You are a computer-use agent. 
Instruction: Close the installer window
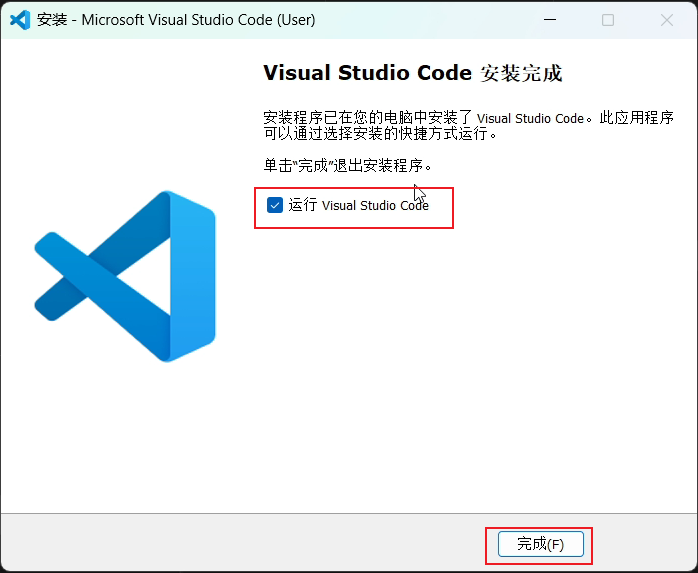coord(666,20)
